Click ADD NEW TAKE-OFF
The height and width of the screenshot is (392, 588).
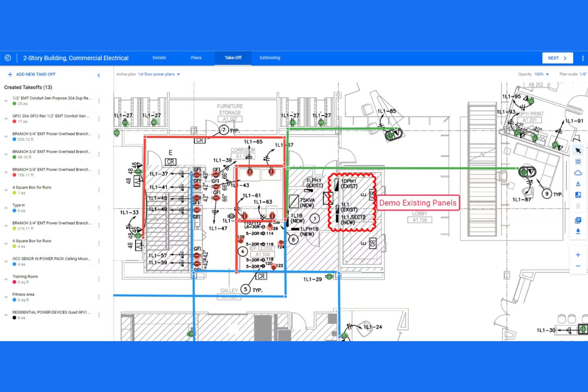32,74
